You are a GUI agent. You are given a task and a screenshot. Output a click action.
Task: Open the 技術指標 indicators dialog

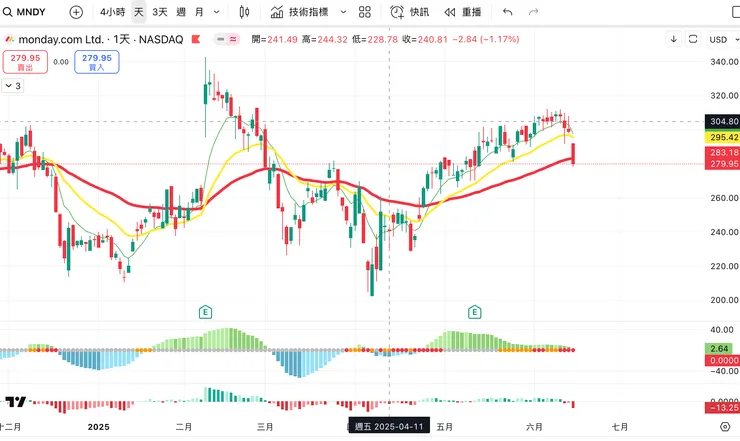point(299,12)
